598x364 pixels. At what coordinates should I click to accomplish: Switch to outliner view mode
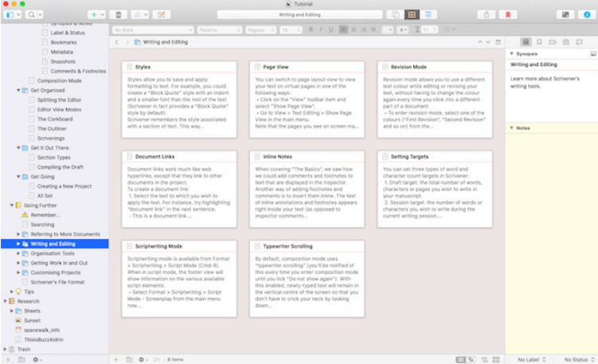[430, 14]
